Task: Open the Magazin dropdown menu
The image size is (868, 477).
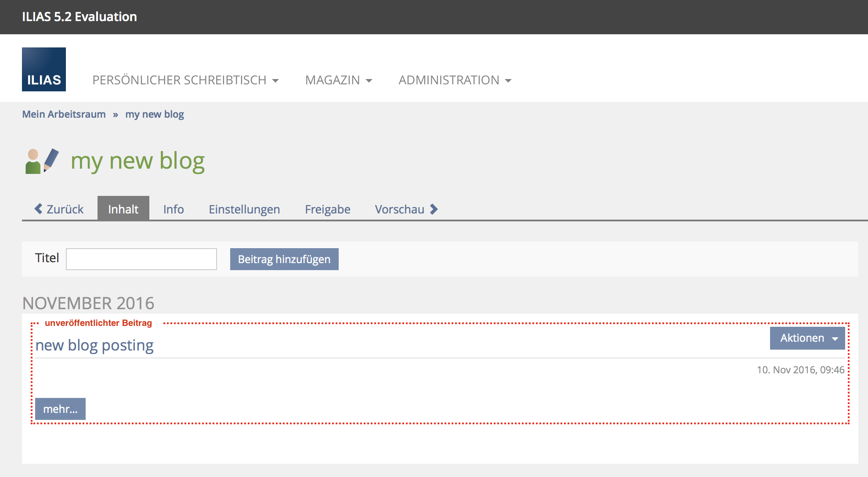Action: click(x=338, y=80)
